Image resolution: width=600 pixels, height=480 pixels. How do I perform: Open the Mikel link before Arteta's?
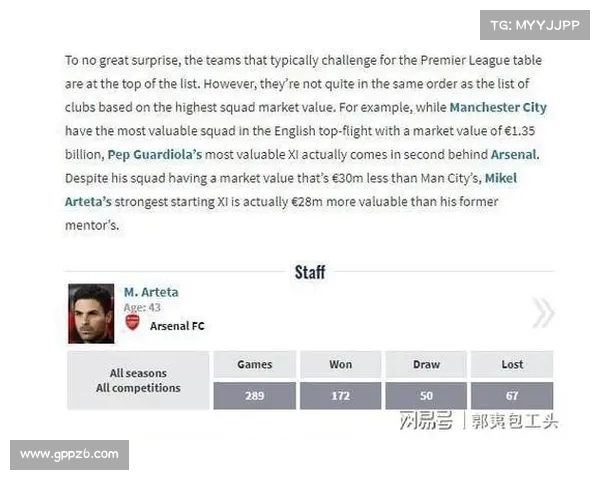(x=501, y=178)
